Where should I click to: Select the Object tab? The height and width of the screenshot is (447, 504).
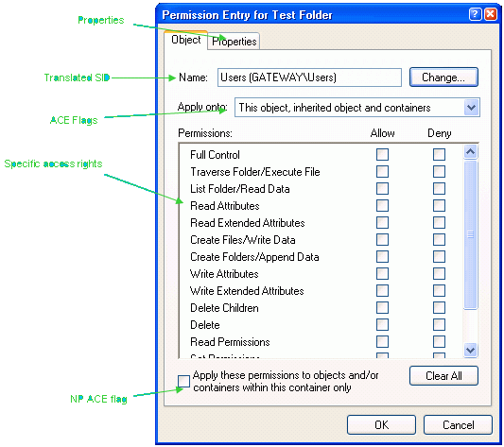click(x=185, y=40)
